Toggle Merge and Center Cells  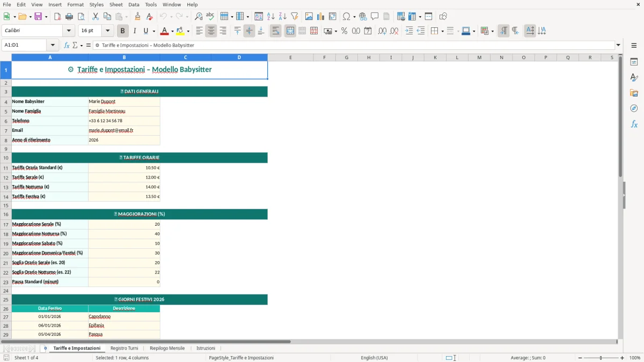coord(290,31)
